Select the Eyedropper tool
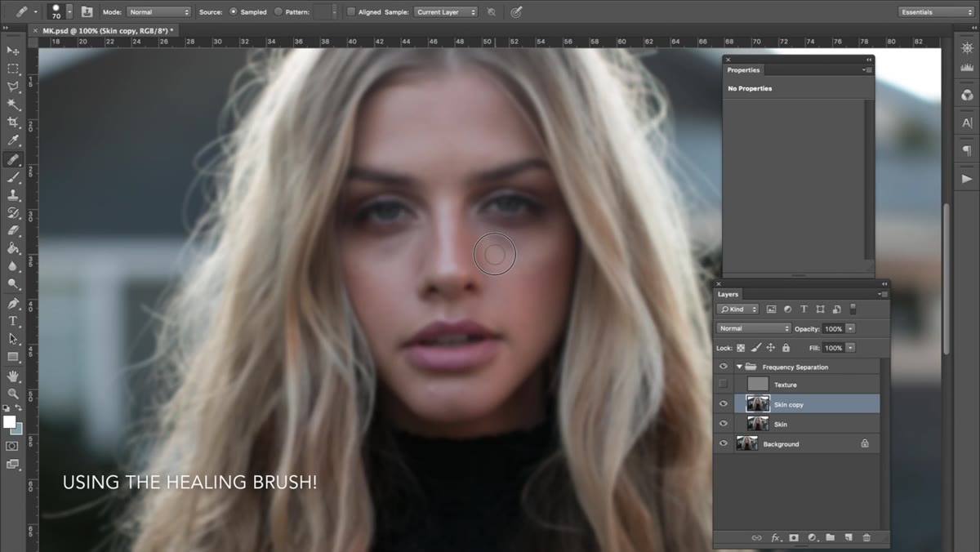Viewport: 980px width, 552px height. 13,140
